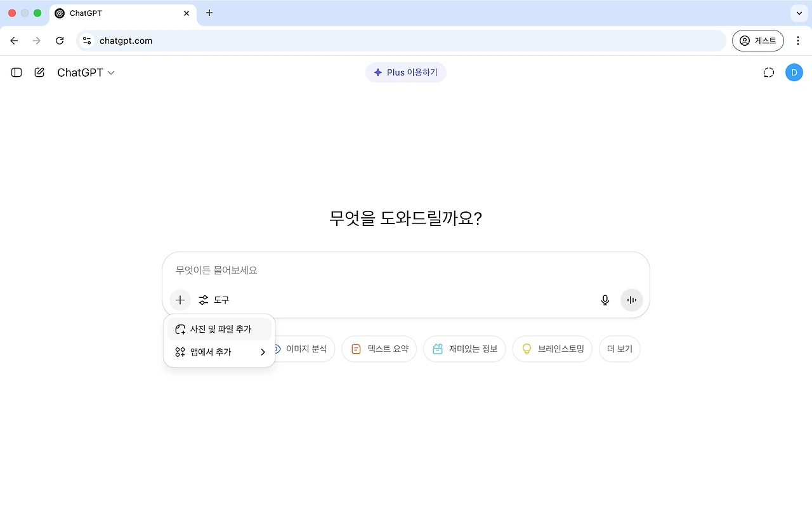Click the microphone dictation icon
Viewport: 812px width, 508px height.
pyautogui.click(x=605, y=300)
